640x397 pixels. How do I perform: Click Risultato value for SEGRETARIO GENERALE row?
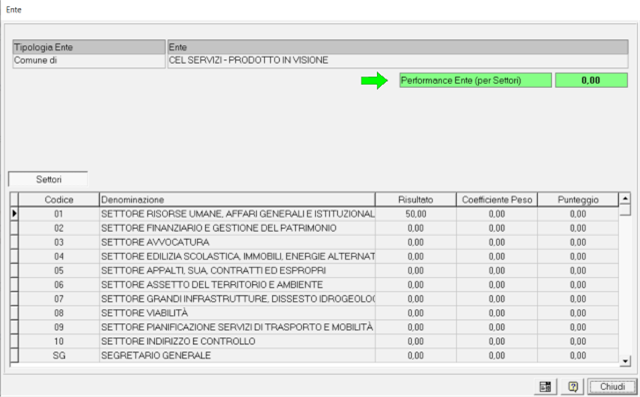(416, 355)
